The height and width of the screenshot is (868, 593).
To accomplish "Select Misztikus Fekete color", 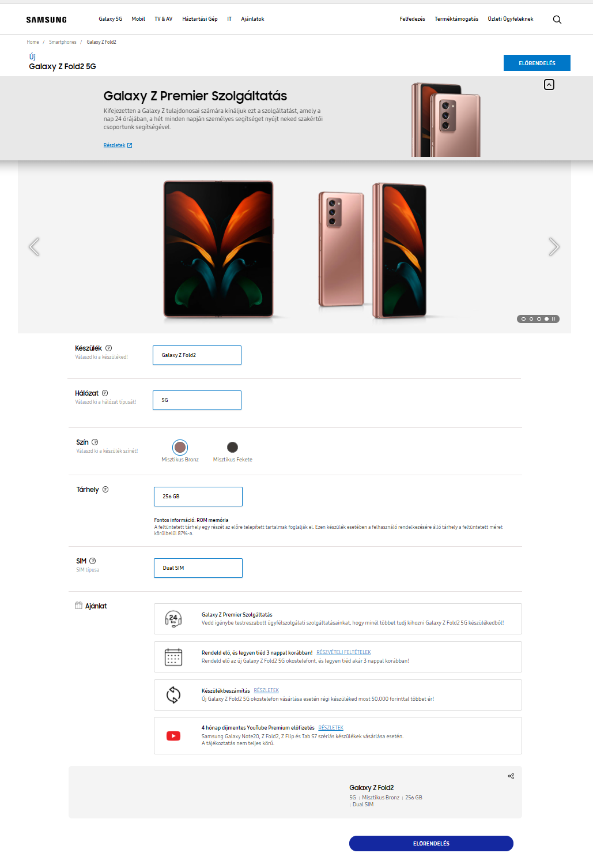I will (232, 447).
